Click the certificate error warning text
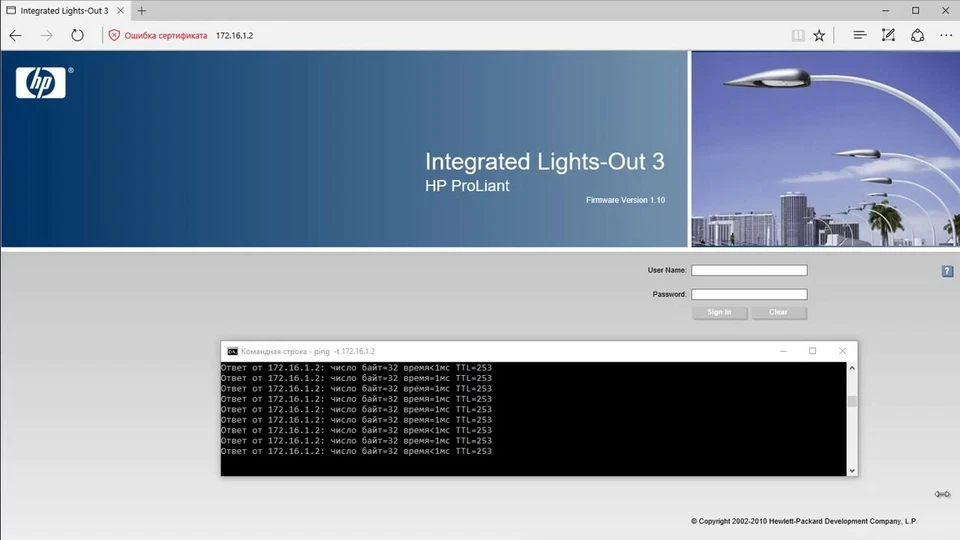The height and width of the screenshot is (540, 960). (x=166, y=36)
